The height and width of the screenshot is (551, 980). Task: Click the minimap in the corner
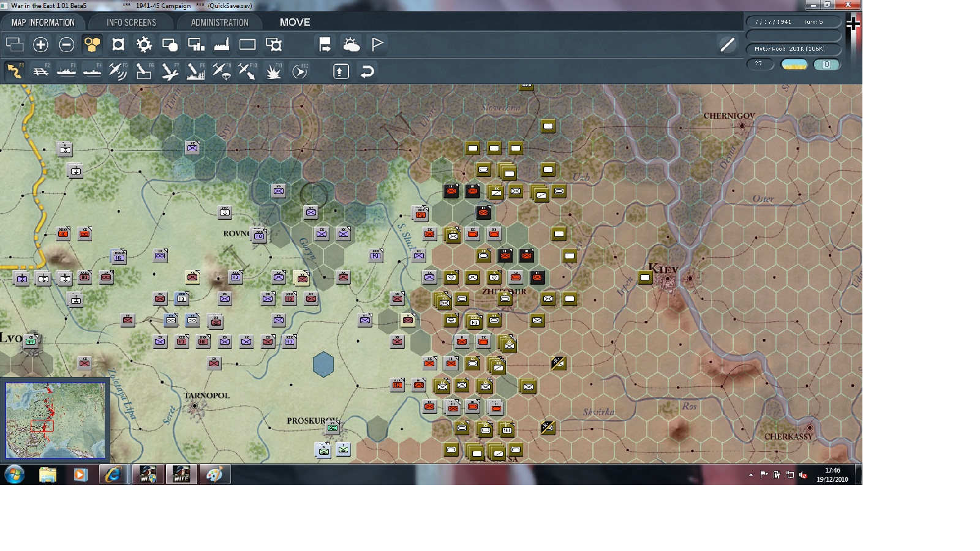point(55,420)
